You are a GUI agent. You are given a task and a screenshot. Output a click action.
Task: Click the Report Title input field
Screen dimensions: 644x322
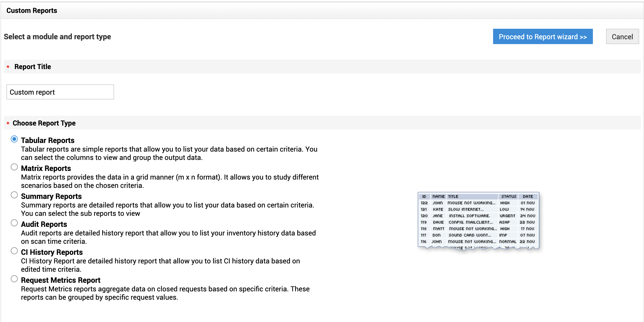[60, 92]
